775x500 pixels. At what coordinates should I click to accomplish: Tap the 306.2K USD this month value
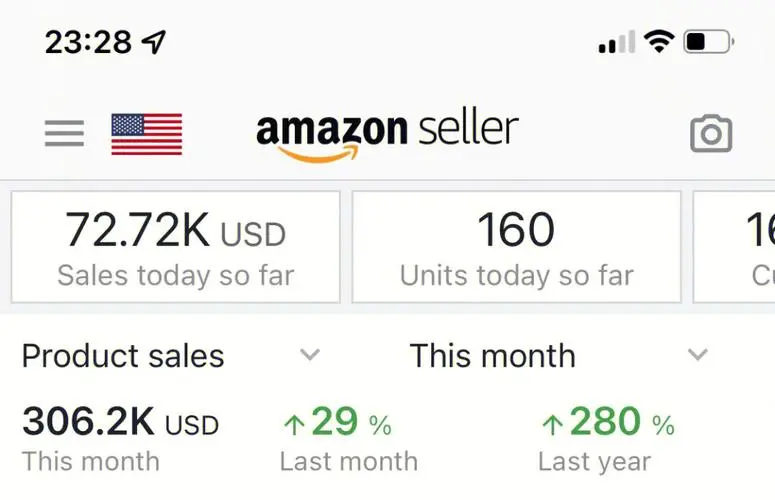pos(120,424)
